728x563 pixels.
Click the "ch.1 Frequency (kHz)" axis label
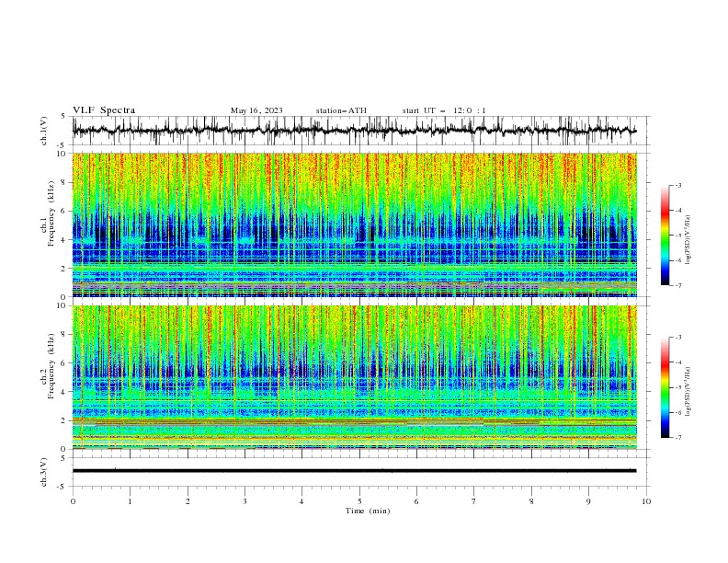[48, 213]
